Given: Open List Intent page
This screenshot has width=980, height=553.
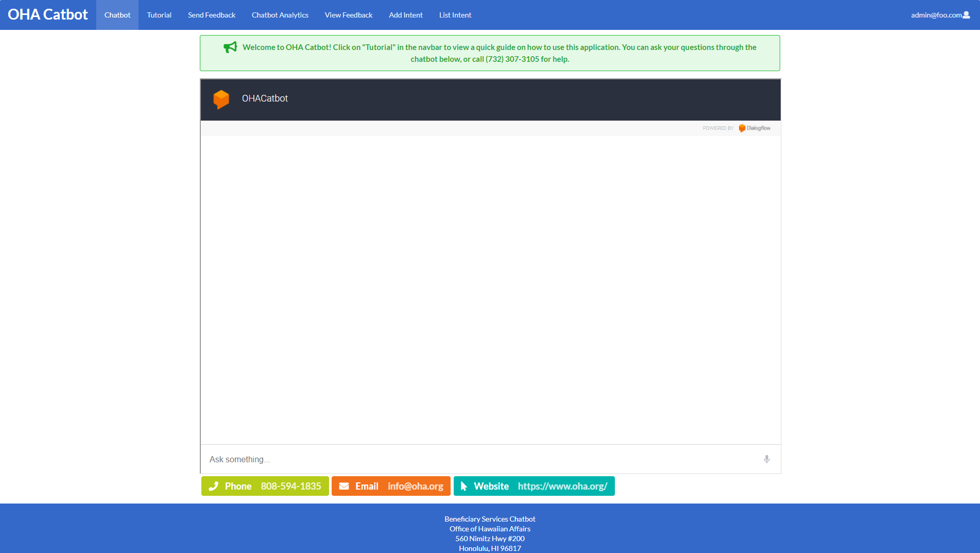Looking at the screenshot, I should point(455,15).
